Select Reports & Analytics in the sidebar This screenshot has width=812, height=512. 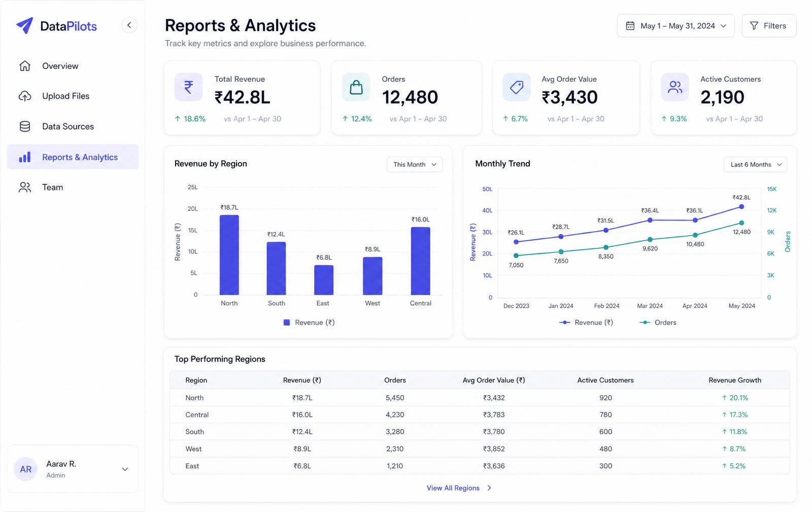click(x=73, y=157)
